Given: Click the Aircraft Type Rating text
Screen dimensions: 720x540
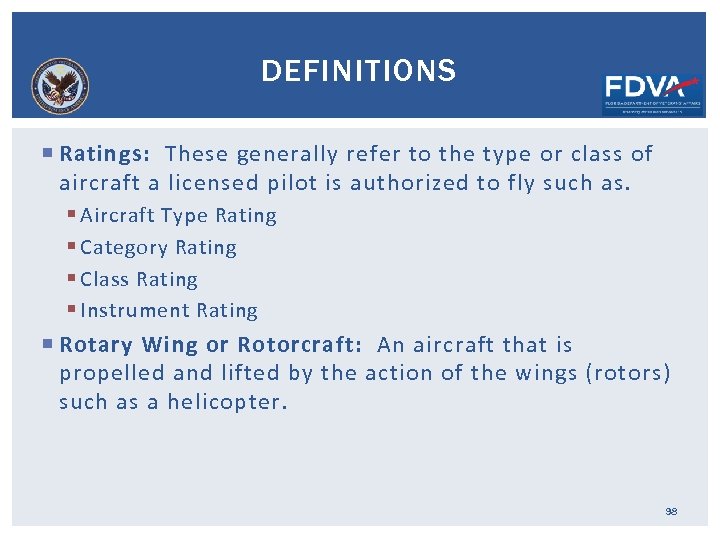Looking at the screenshot, I should [178, 216].
